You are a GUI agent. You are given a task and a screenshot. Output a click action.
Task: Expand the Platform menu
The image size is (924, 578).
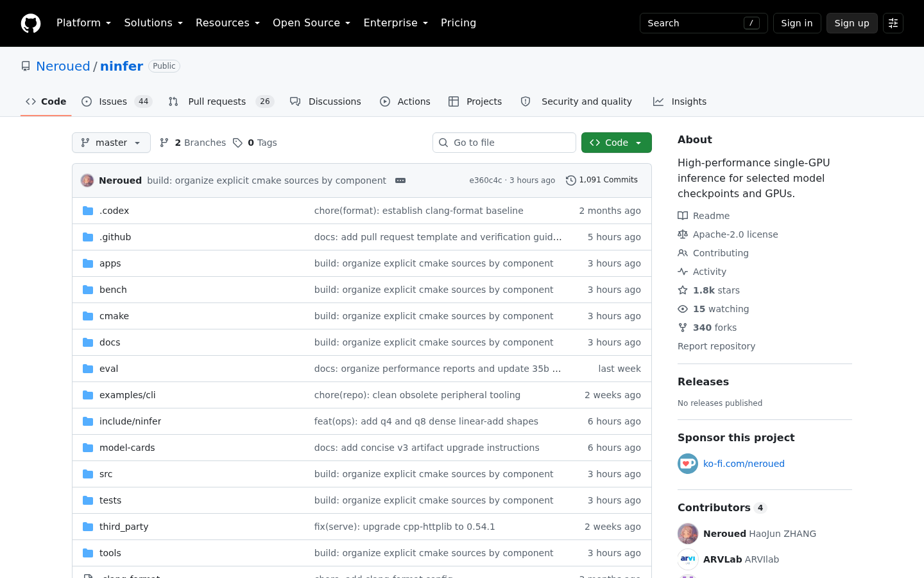pos(83,23)
